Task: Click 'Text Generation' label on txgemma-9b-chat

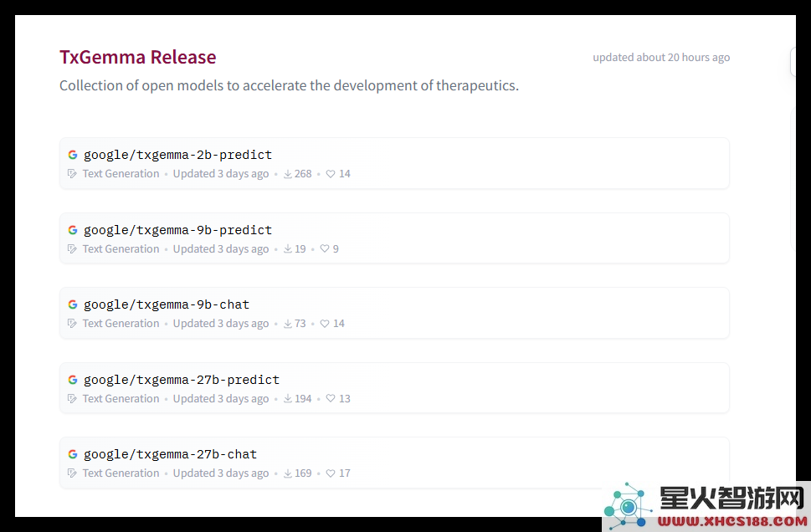Action: (121, 324)
